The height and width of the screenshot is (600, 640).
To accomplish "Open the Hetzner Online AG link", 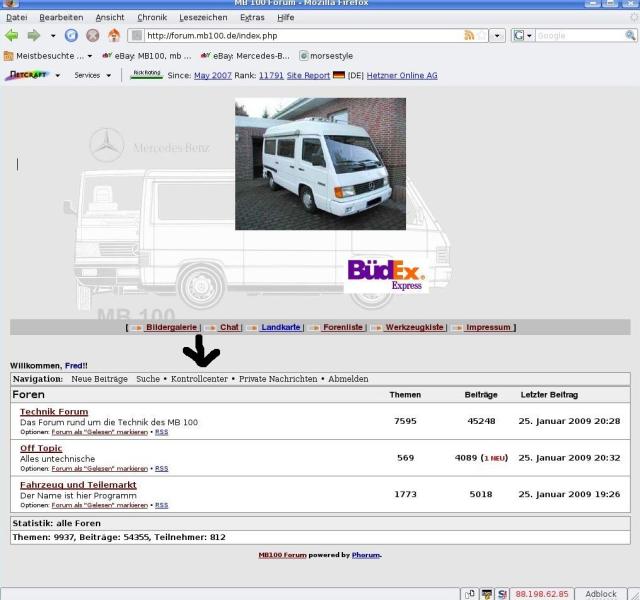I will [402, 76].
